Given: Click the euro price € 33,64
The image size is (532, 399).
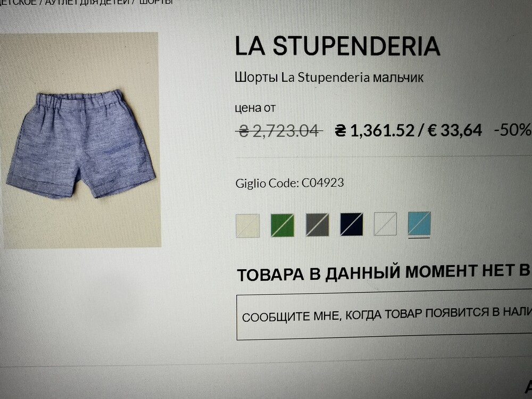Looking at the screenshot, I should coord(455,130).
